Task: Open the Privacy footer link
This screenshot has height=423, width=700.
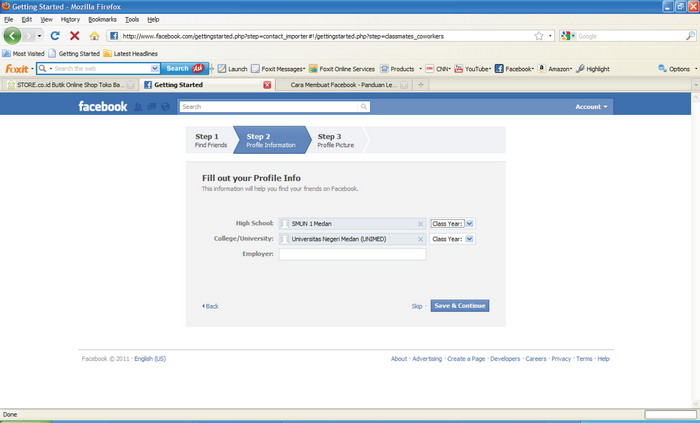Action: pyautogui.click(x=561, y=359)
